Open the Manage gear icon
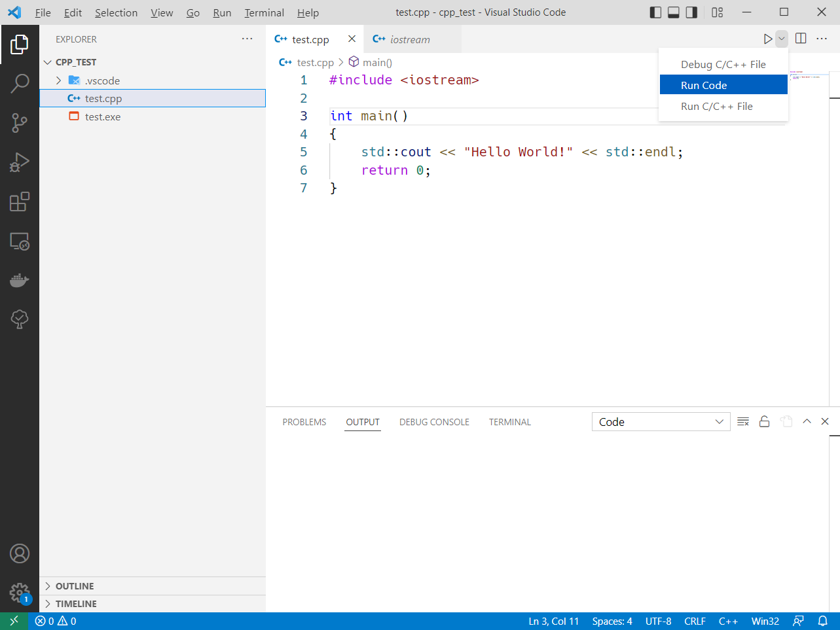This screenshot has height=630, width=840. 20,593
